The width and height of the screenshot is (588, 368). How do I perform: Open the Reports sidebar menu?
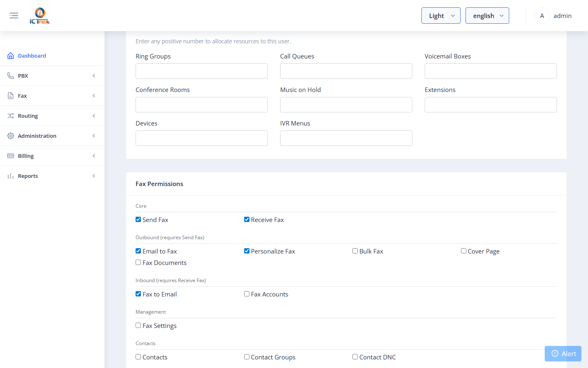click(x=52, y=176)
